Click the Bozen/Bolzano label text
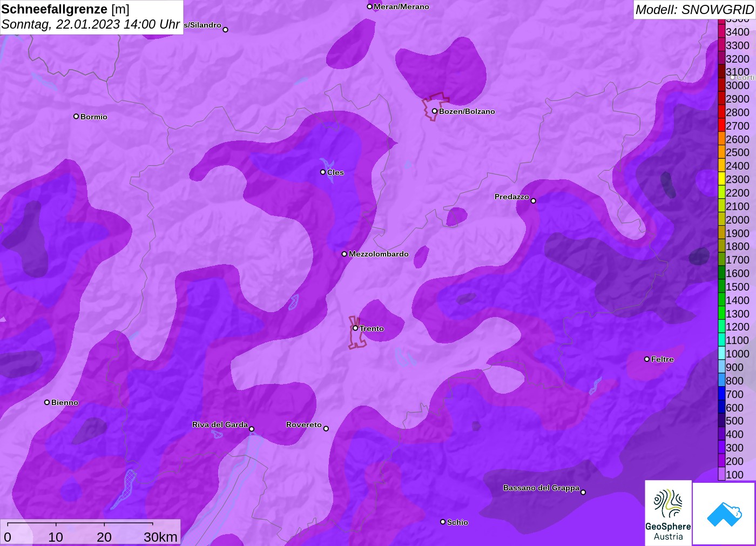This screenshot has height=546, width=756. point(467,111)
